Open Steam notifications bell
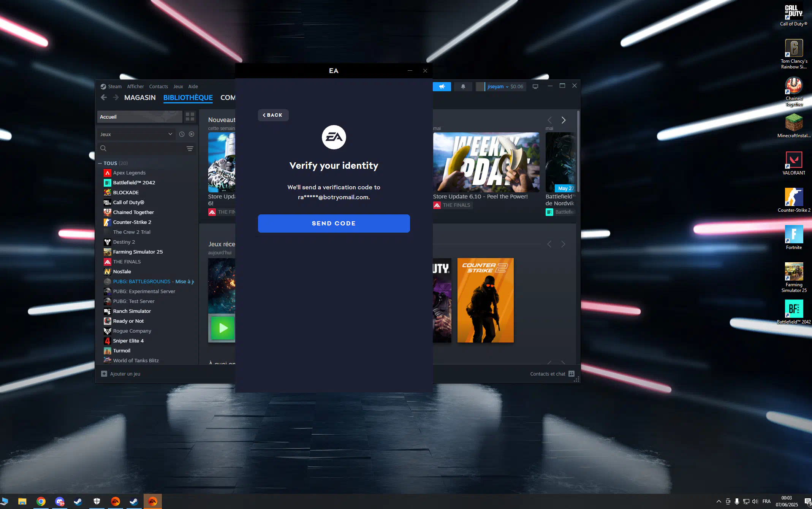Viewport: 812px width, 509px height. pyautogui.click(x=463, y=87)
